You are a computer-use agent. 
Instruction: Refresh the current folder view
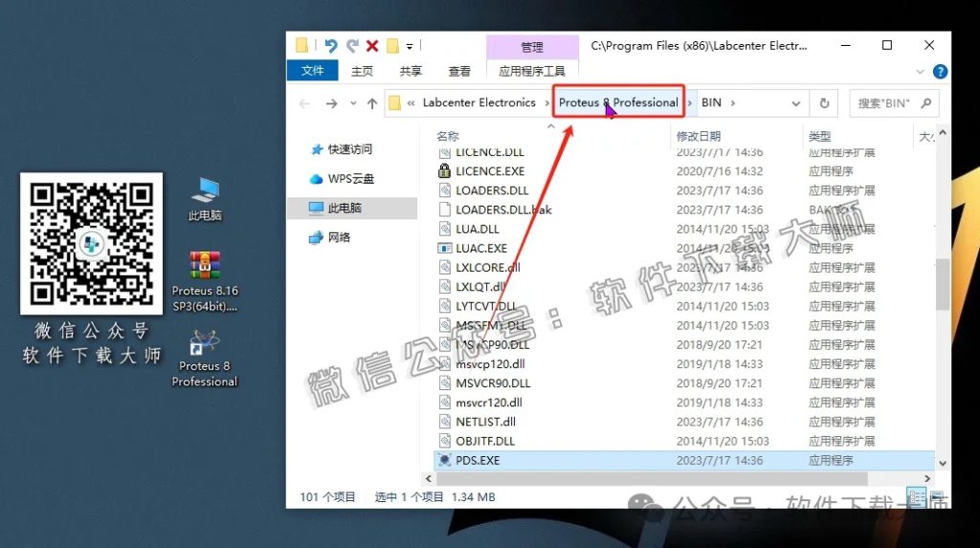coord(824,103)
